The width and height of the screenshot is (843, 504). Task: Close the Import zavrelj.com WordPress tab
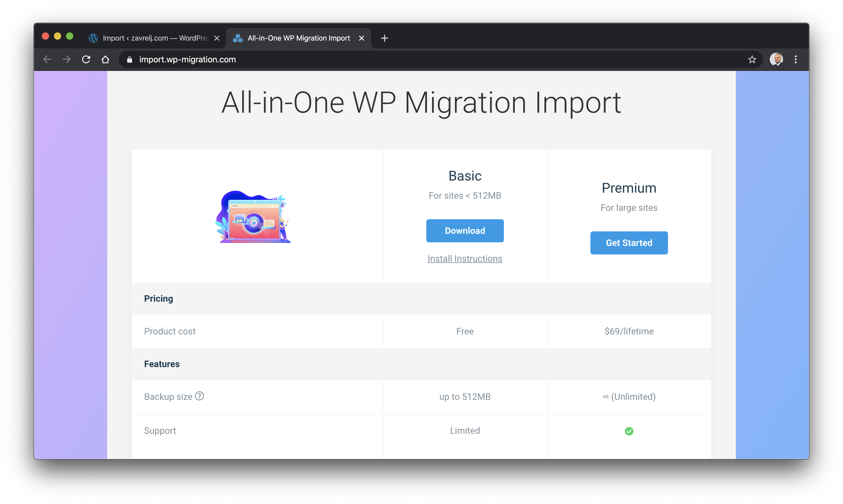pyautogui.click(x=217, y=38)
